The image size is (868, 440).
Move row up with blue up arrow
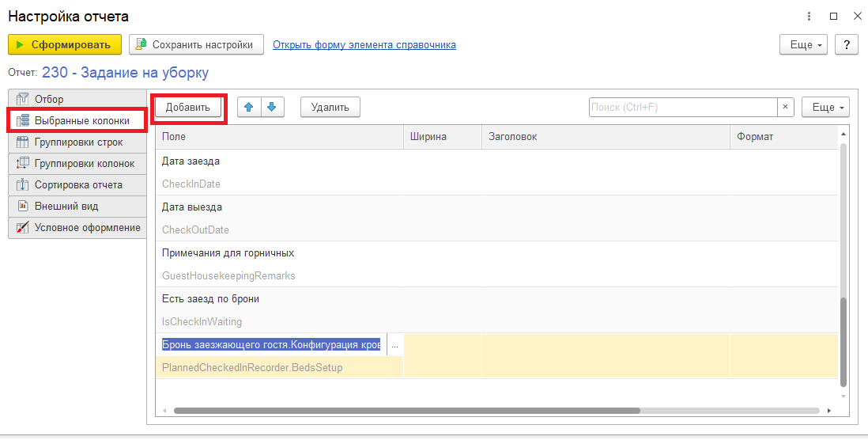click(x=249, y=108)
